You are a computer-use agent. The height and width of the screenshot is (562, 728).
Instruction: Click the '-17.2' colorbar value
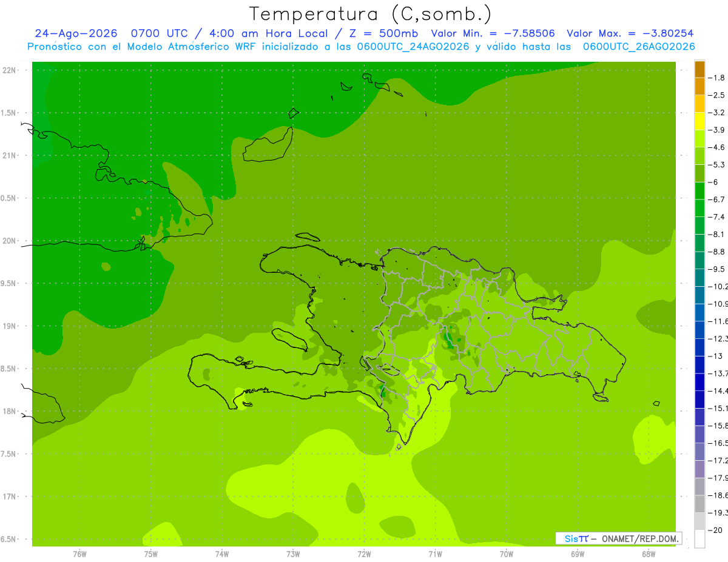tap(718, 460)
